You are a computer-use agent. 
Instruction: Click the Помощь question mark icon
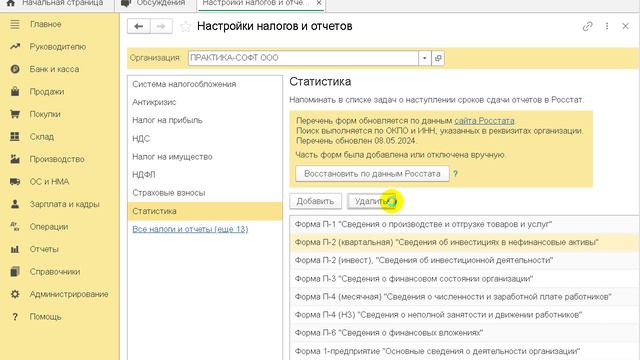15,317
